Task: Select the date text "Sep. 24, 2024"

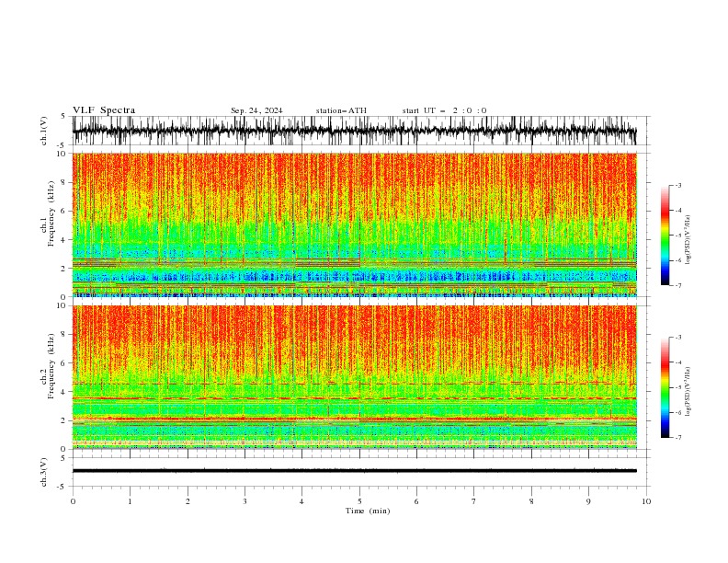Action: (256, 110)
